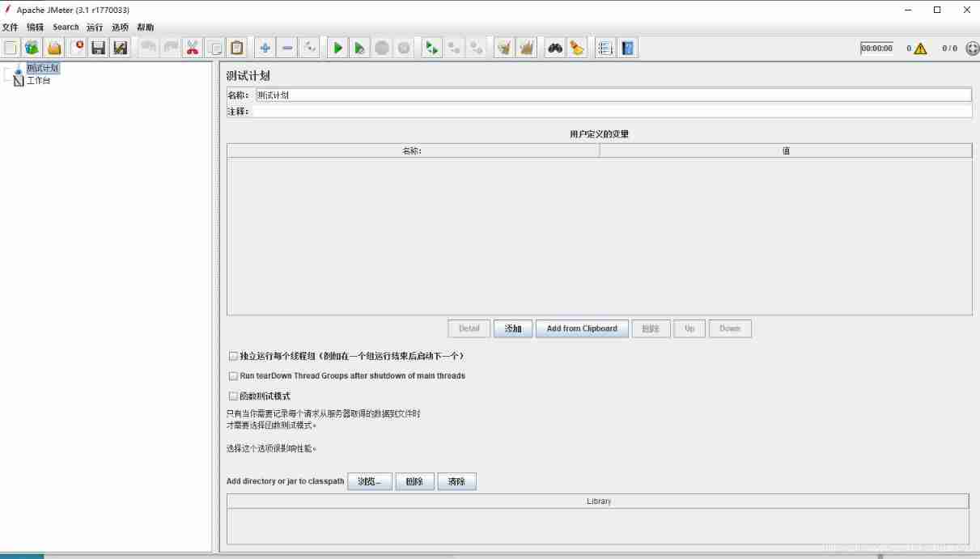Open Help with the blue book icon

(x=628, y=48)
